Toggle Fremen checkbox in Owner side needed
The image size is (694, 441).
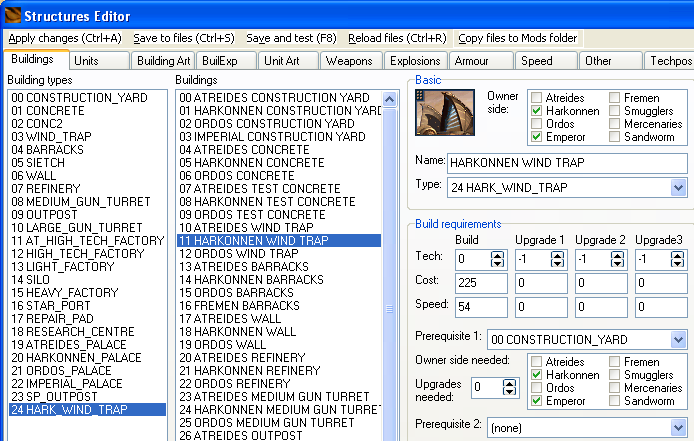pyautogui.click(x=614, y=361)
